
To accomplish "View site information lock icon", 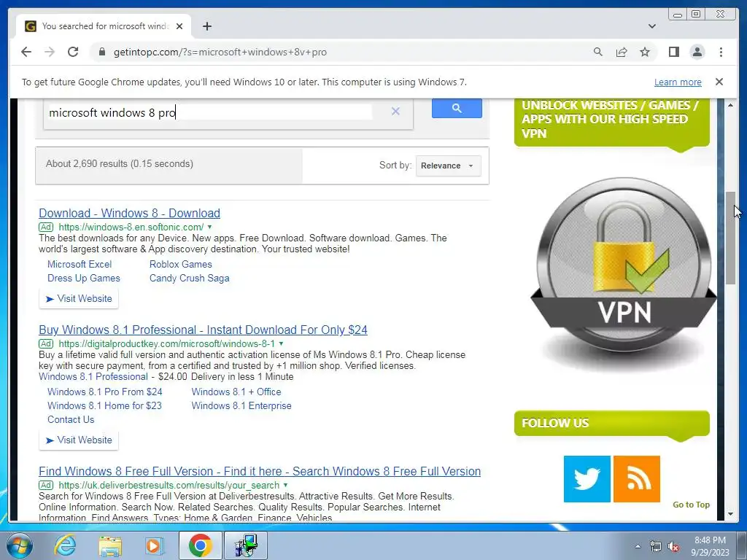I will pyautogui.click(x=101, y=52).
